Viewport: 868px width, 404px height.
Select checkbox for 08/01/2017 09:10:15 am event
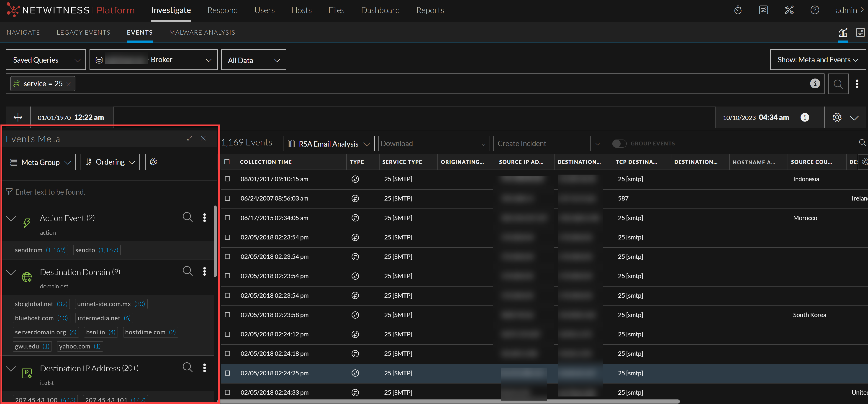click(227, 179)
